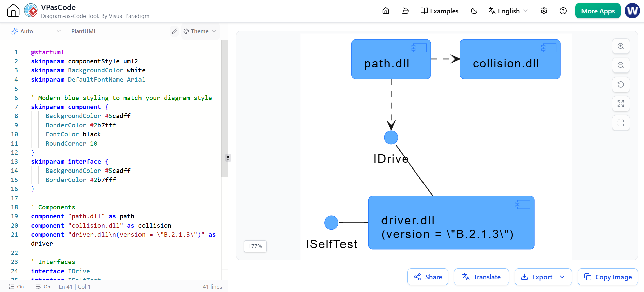Click the @startuml code line

click(x=47, y=52)
